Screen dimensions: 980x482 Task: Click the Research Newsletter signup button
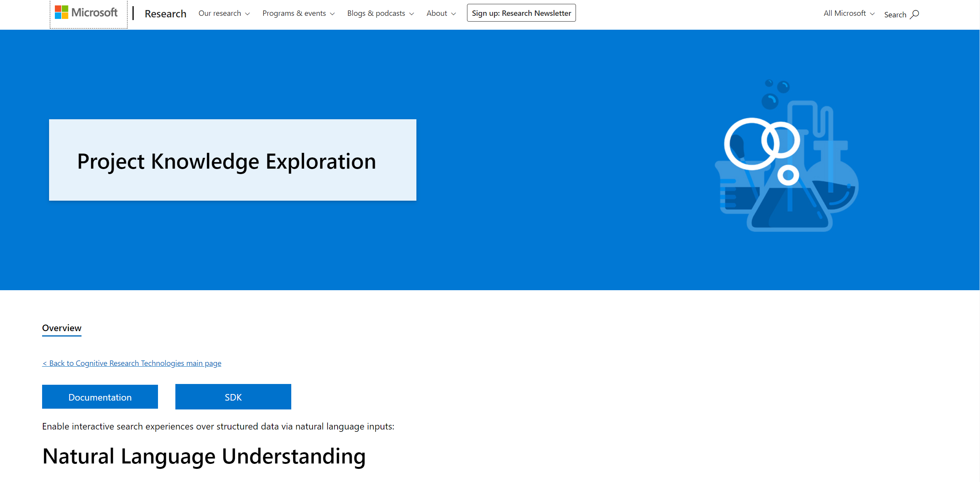pos(521,12)
